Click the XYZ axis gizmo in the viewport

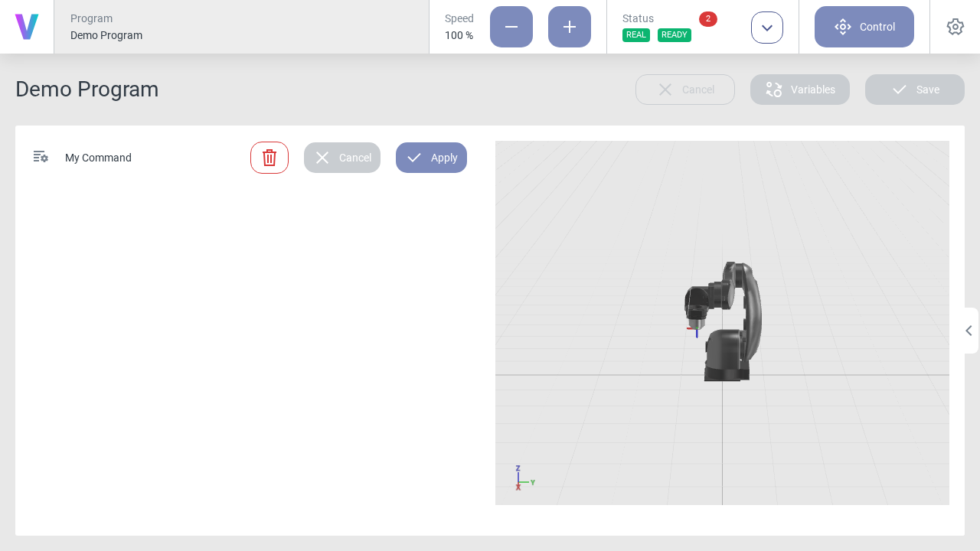[522, 478]
